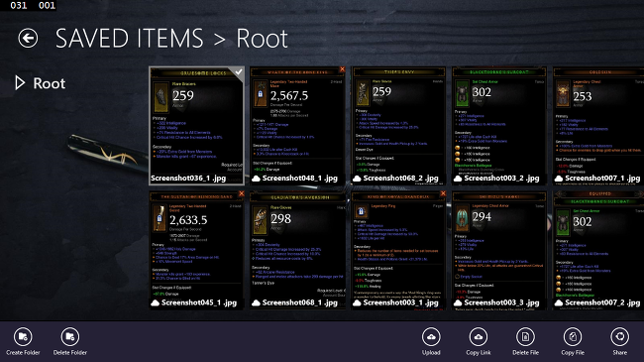The width and height of the screenshot is (644, 362).
Task: Open thumbnail Screenshot045_1.jpg
Action: click(197, 250)
